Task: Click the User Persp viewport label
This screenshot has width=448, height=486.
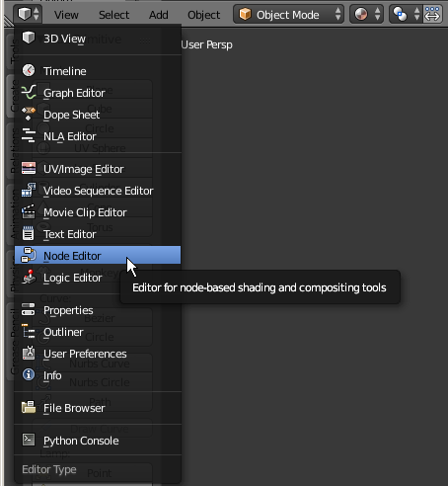Action: (206, 44)
